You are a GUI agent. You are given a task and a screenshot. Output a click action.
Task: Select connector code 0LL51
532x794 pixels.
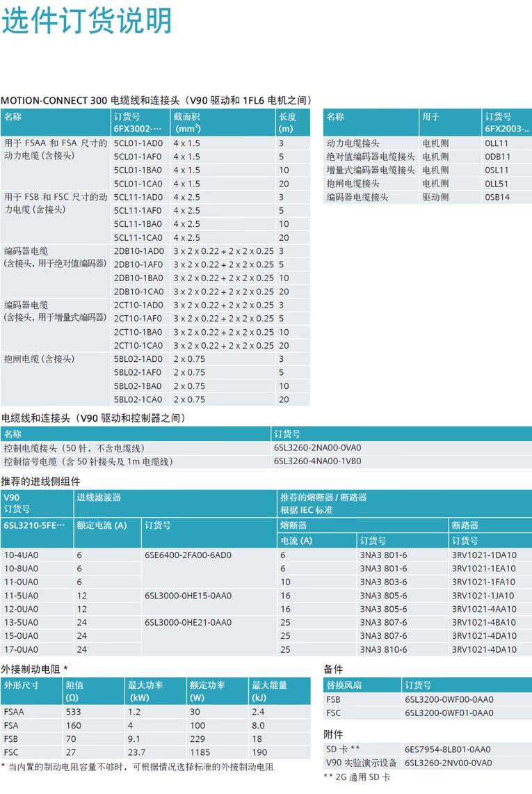[x=497, y=184]
